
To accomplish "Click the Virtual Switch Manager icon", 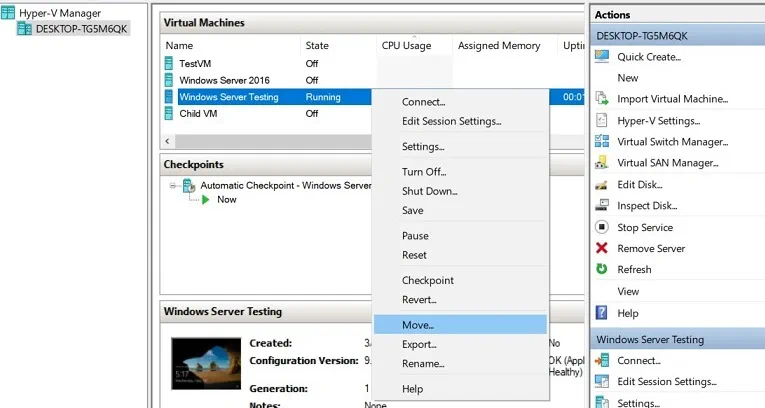I will click(602, 142).
